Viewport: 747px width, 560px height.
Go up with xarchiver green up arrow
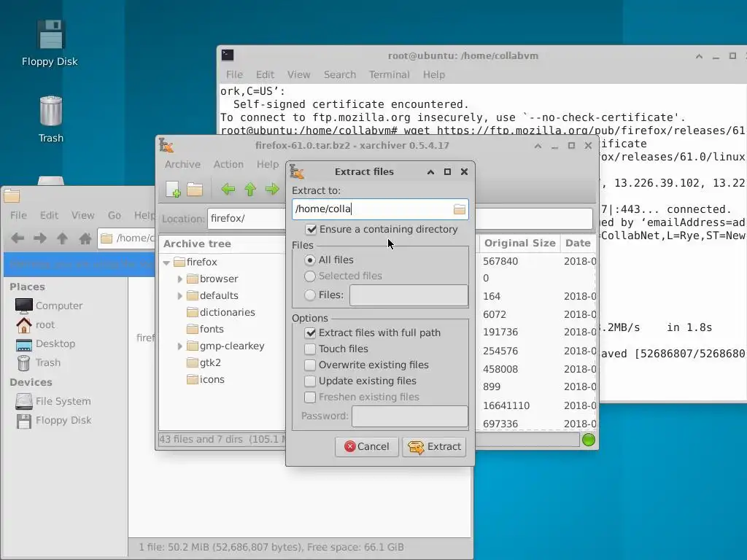(250, 190)
